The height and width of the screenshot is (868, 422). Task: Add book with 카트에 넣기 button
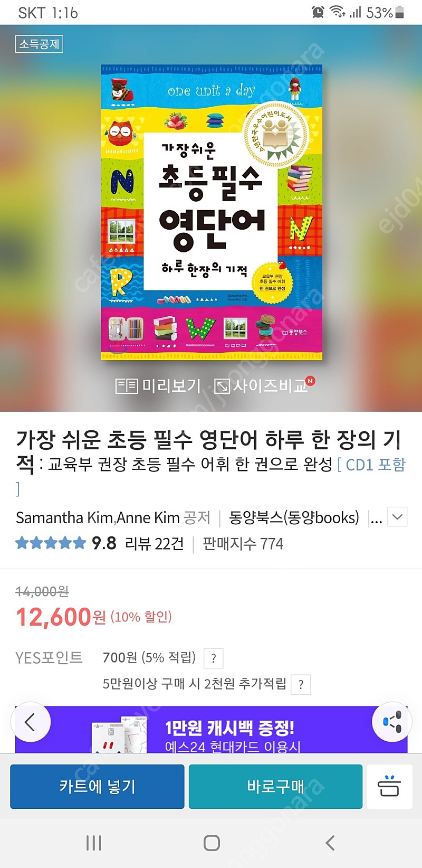pyautogui.click(x=97, y=787)
